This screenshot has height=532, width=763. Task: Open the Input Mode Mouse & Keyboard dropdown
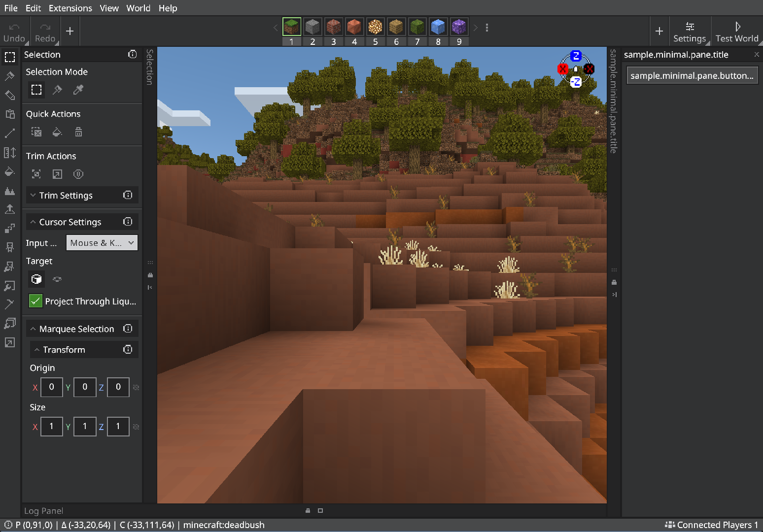[x=102, y=243]
